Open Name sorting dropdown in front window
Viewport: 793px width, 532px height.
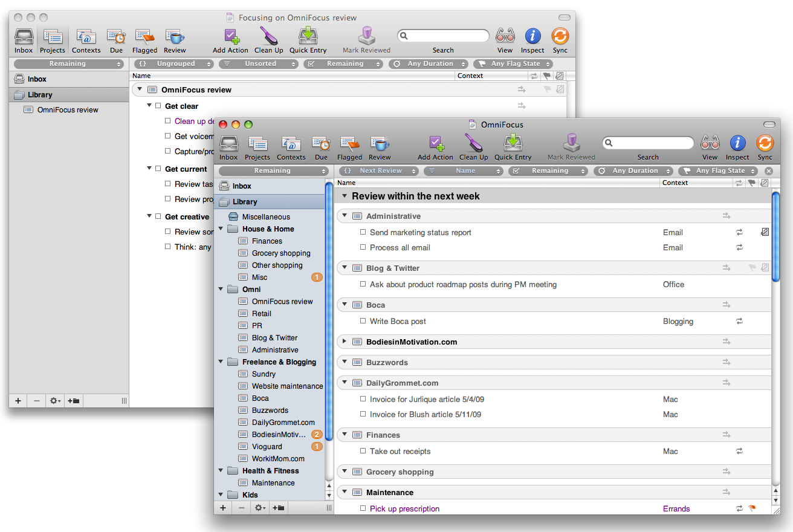coord(465,171)
